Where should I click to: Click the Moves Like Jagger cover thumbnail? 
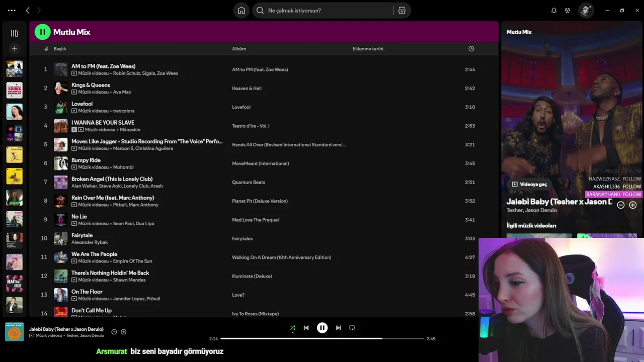pos(61,144)
